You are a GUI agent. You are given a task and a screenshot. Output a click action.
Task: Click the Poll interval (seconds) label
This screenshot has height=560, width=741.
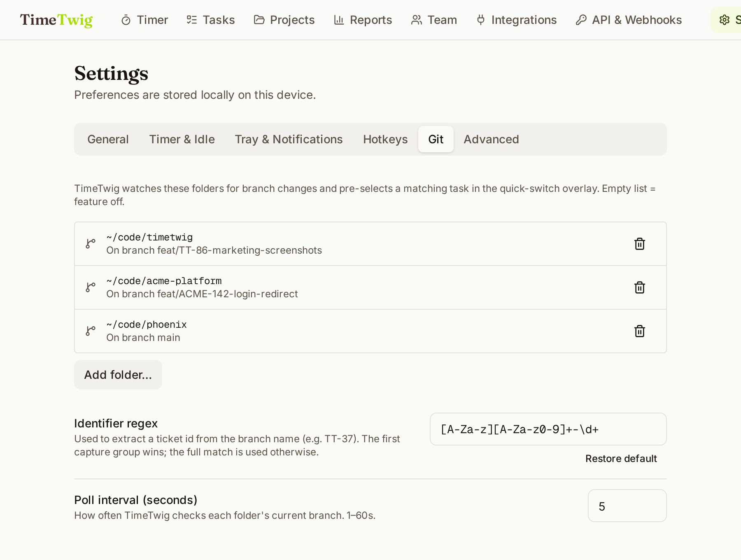pyautogui.click(x=136, y=500)
